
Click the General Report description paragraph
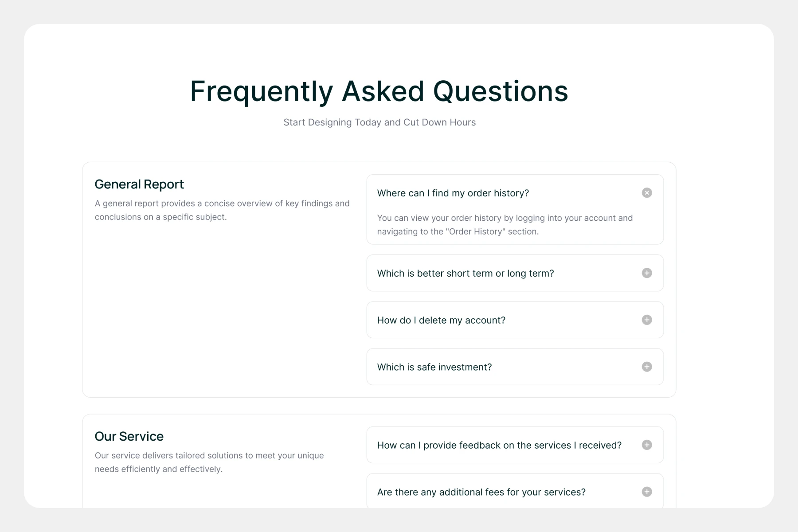(222, 210)
